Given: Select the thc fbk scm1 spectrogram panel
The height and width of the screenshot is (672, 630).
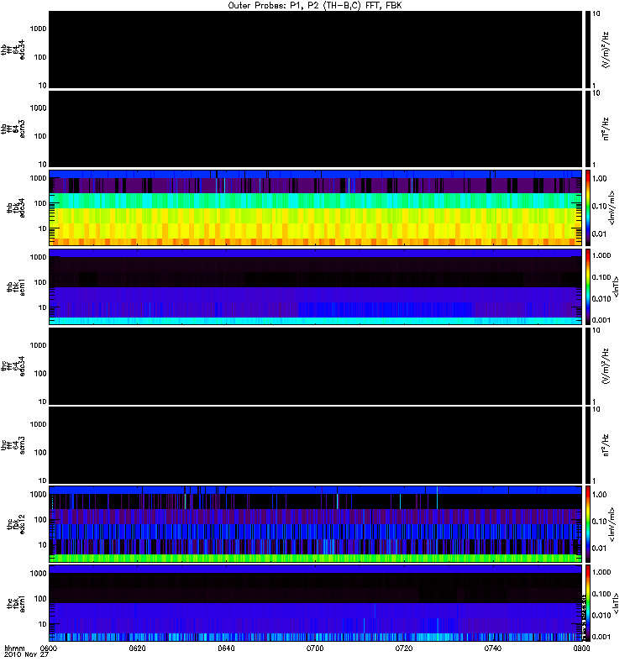Looking at the screenshot, I should [x=315, y=602].
